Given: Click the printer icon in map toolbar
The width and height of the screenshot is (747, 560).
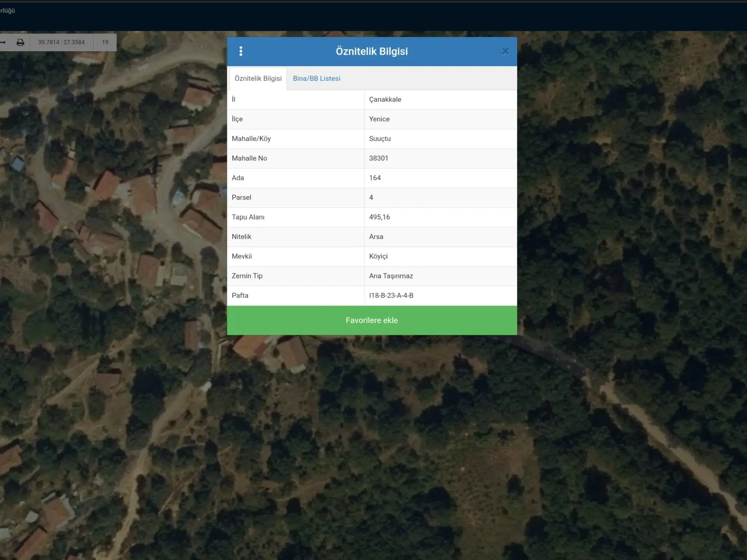Looking at the screenshot, I should [21, 43].
